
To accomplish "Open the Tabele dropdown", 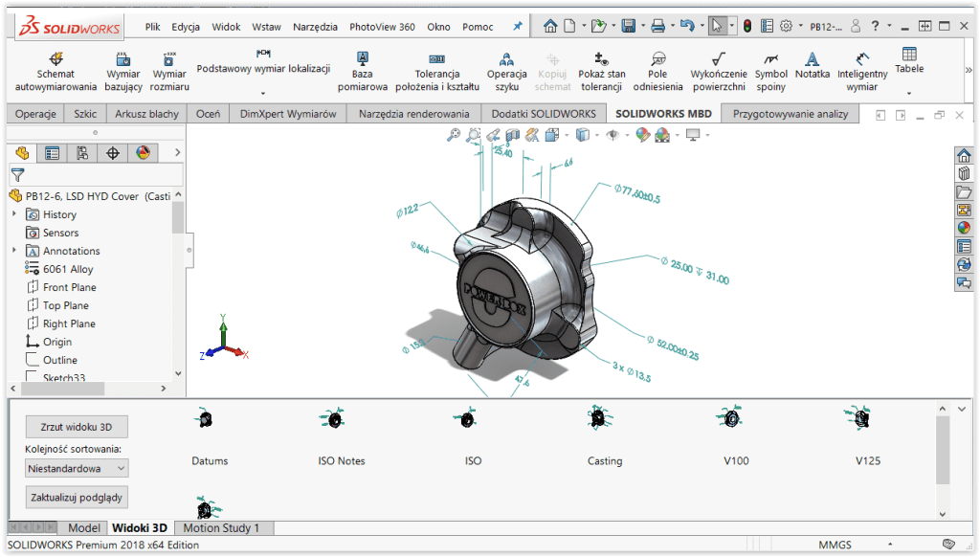I will click(x=909, y=93).
